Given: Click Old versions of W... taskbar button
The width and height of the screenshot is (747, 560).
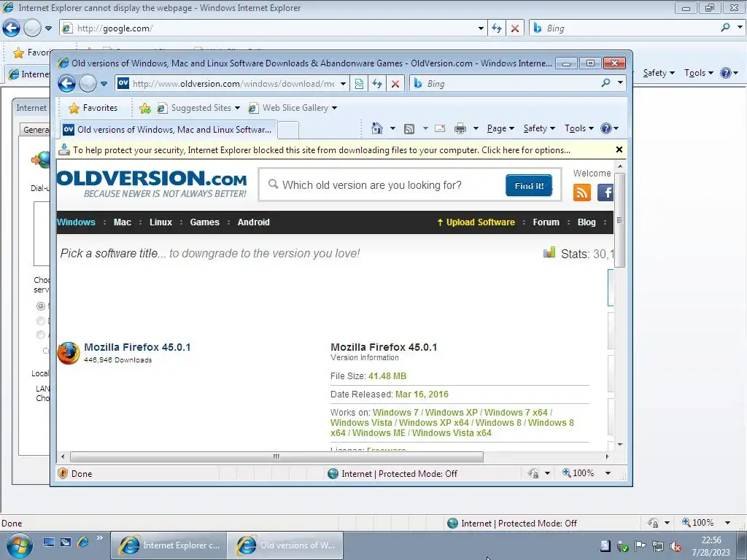Looking at the screenshot, I should 285,545.
